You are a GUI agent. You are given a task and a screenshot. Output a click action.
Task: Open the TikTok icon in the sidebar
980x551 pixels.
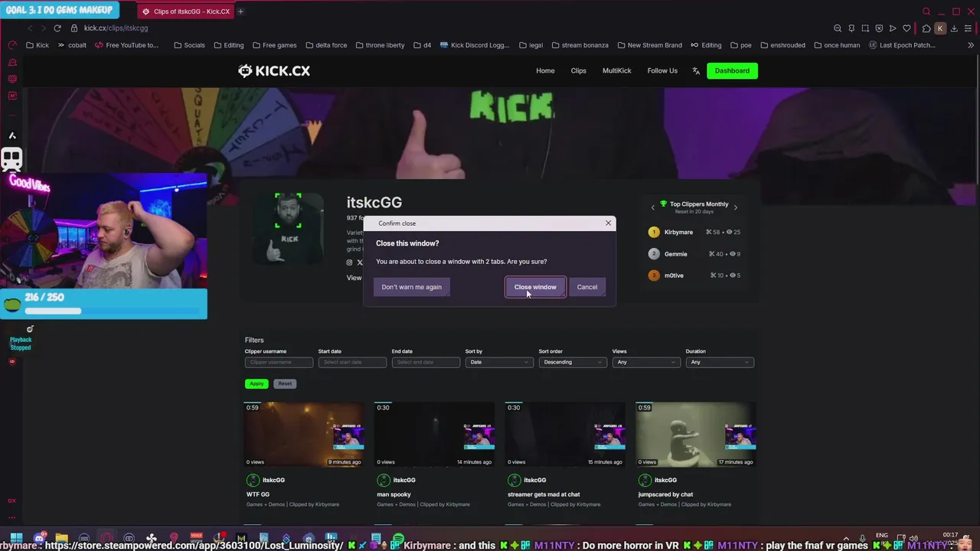(30, 329)
